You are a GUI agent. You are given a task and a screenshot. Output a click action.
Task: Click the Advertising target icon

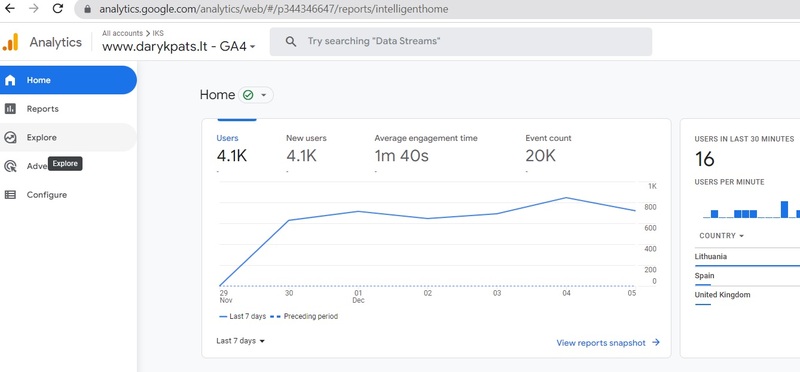pos(10,166)
